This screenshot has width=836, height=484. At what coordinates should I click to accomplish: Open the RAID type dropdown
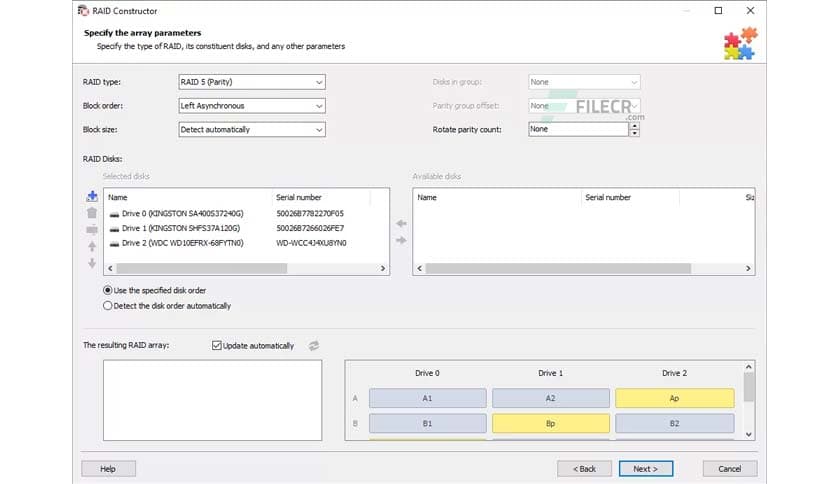pyautogui.click(x=252, y=82)
